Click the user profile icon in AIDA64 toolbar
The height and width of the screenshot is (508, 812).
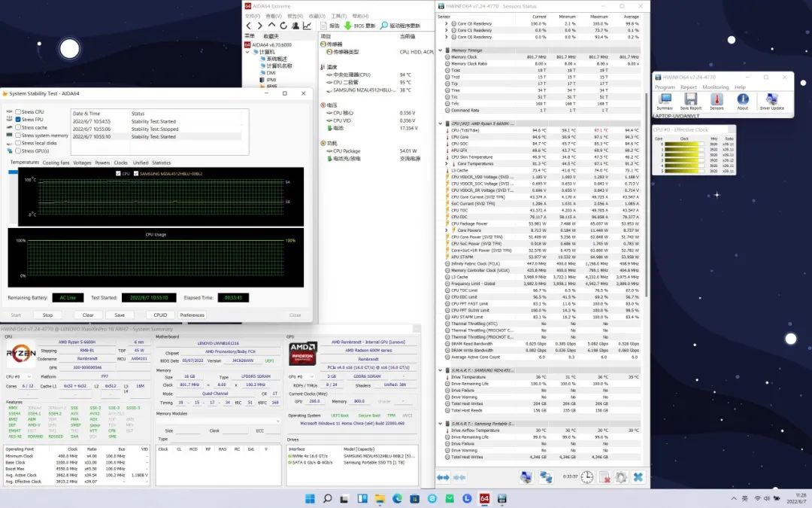(x=295, y=26)
